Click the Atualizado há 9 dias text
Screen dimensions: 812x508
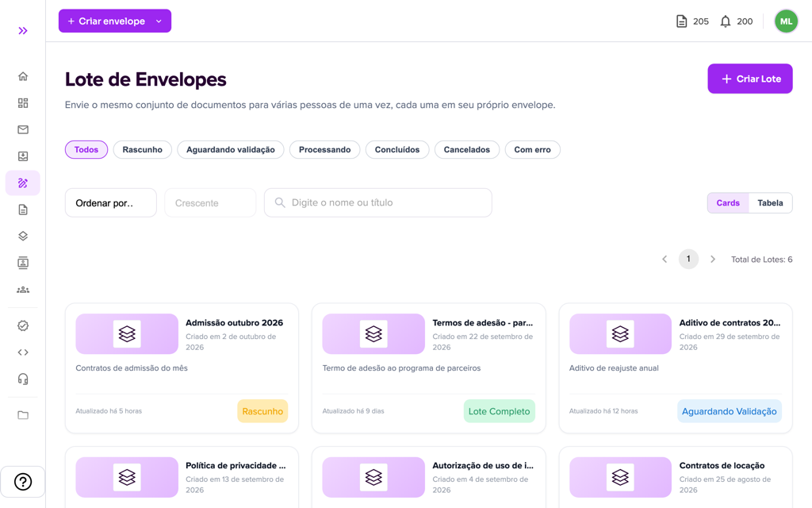[x=353, y=411]
